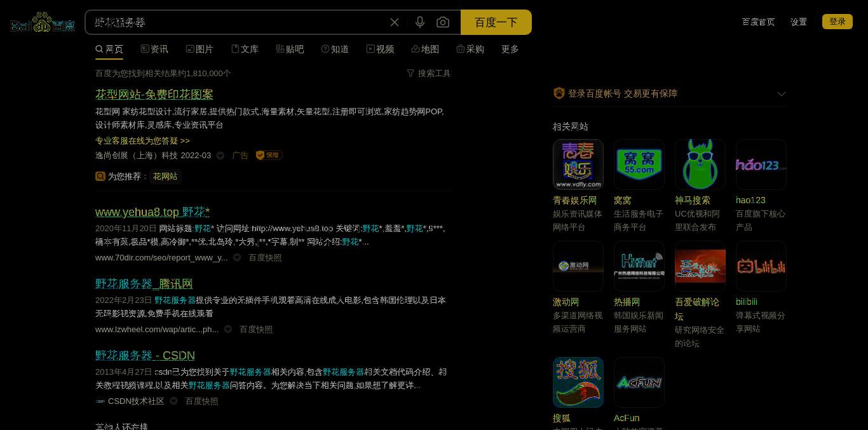This screenshot has height=430, width=868.
Task: Click the 登录 button
Action: click(837, 22)
